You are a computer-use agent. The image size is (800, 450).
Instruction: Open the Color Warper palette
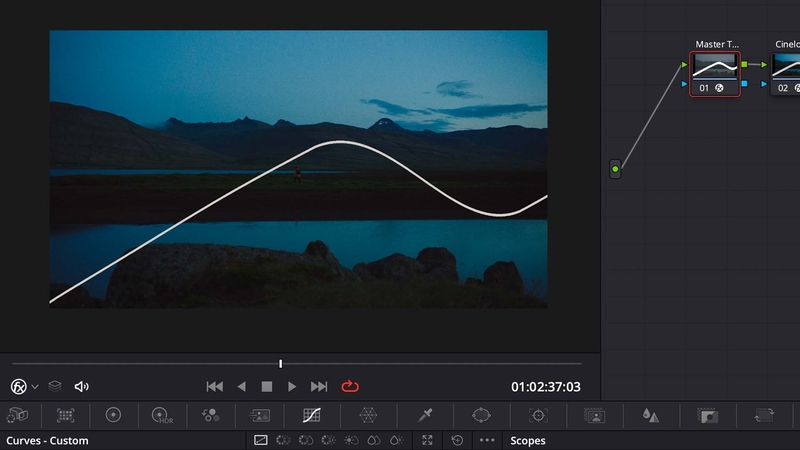coord(368,414)
